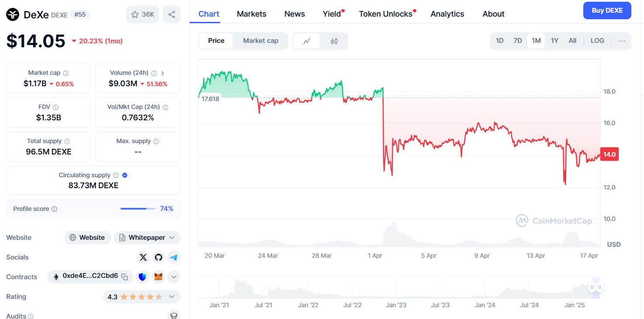This screenshot has width=644, height=319.
Task: Expand the 4.3 Rating dropdown
Action: click(x=172, y=297)
